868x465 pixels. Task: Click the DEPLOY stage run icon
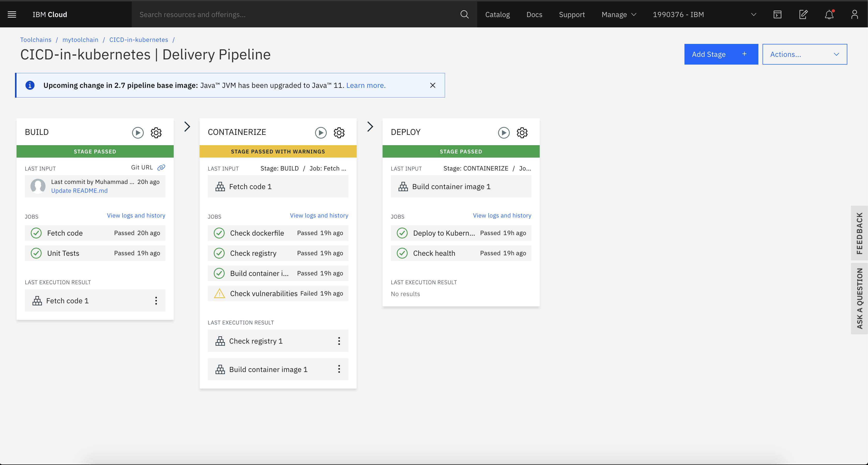tap(504, 132)
